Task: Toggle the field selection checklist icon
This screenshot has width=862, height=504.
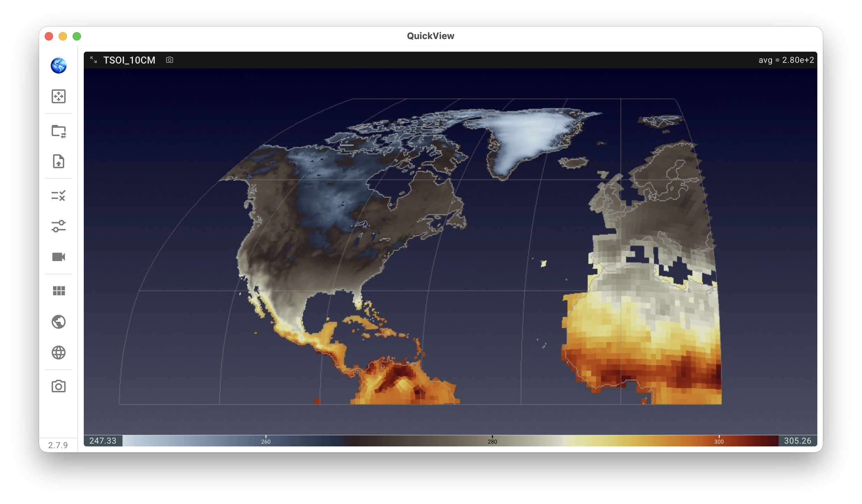Action: (59, 195)
